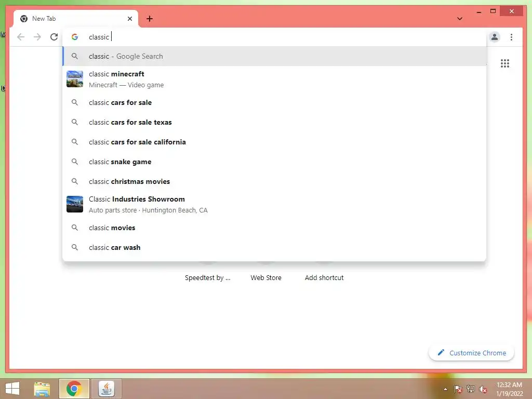This screenshot has height=399, width=532.
Task: Click the address bar containing 'classic'
Action: click(274, 37)
